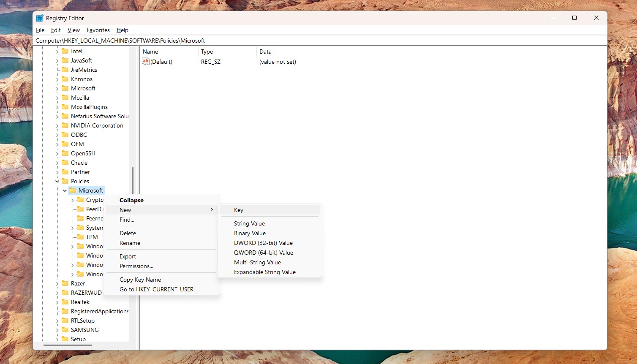Click the RAZERWUD folder icon
The image size is (637, 364).
click(x=65, y=293)
